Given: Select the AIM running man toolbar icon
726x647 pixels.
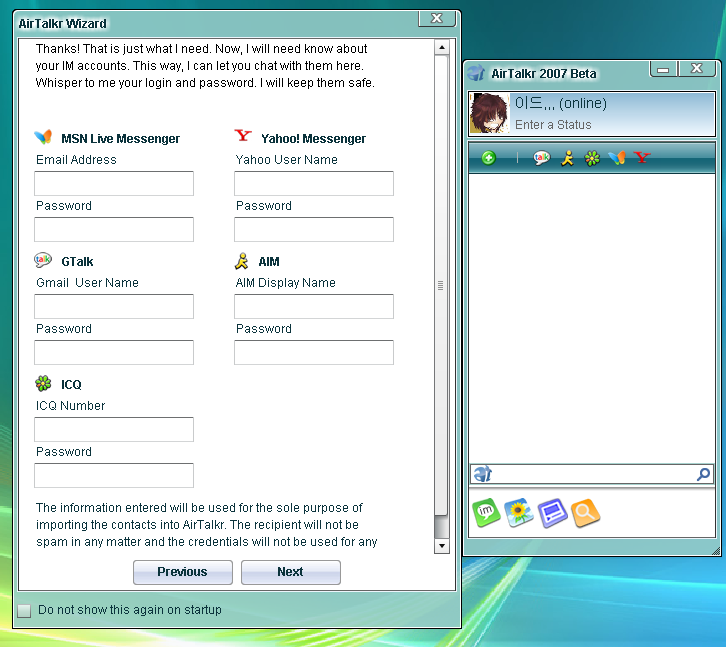Looking at the screenshot, I should coord(567,158).
